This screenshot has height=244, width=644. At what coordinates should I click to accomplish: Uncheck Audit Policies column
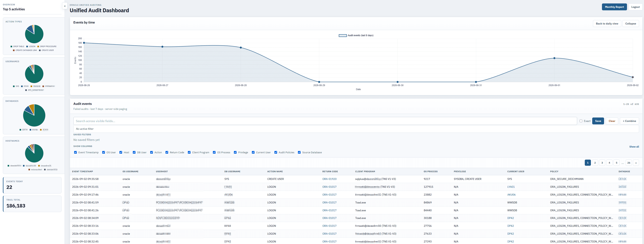click(276, 152)
